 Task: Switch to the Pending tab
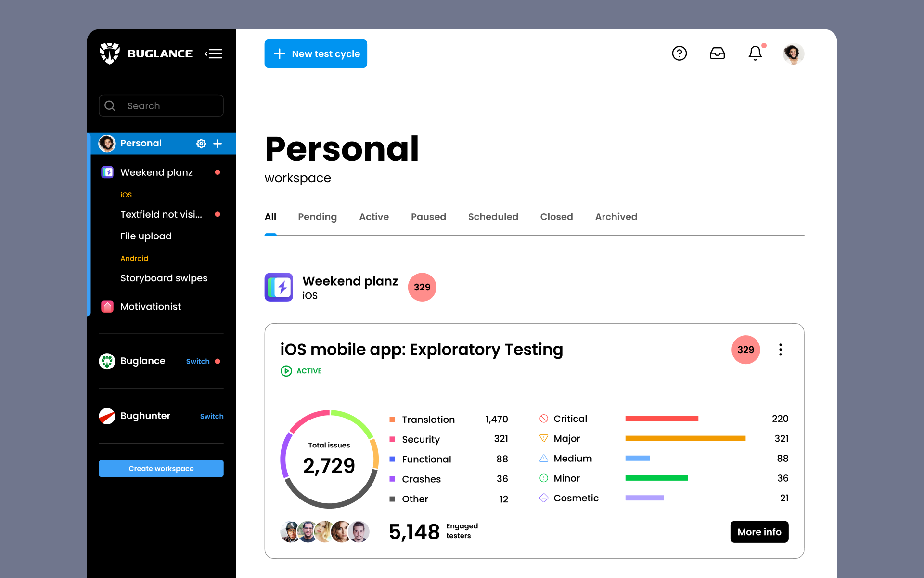pyautogui.click(x=318, y=217)
